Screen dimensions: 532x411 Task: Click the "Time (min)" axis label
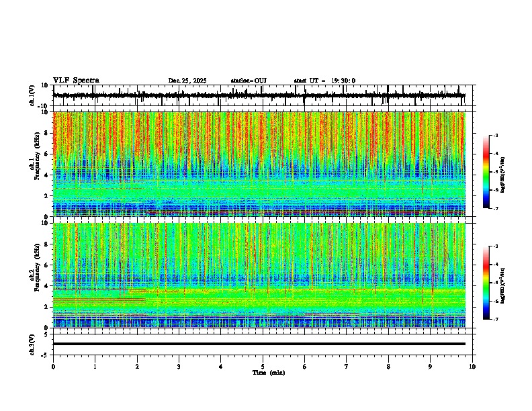coord(269,373)
